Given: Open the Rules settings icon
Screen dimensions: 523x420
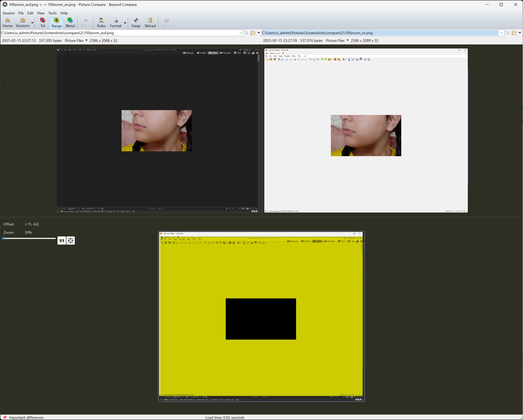Looking at the screenshot, I should pyautogui.click(x=101, y=23).
